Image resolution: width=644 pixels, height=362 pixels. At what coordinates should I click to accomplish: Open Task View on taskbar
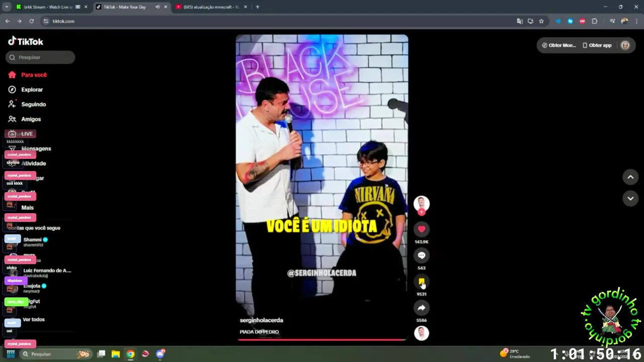[x=101, y=354]
